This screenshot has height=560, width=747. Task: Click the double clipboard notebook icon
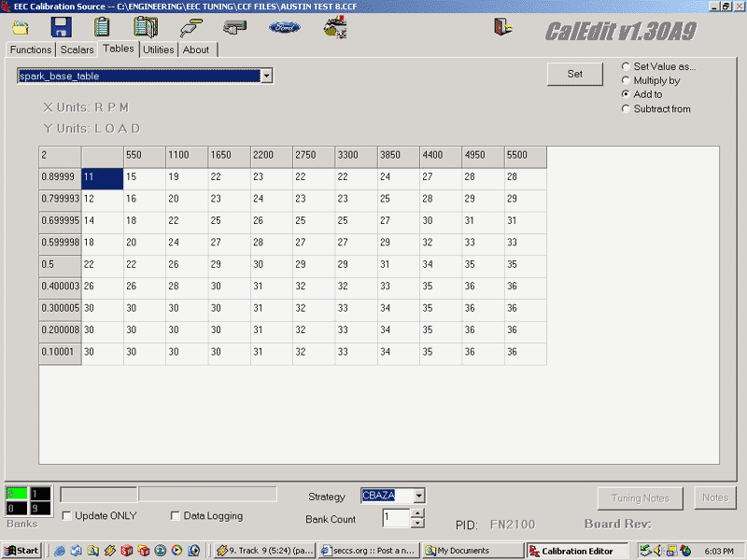tap(146, 27)
